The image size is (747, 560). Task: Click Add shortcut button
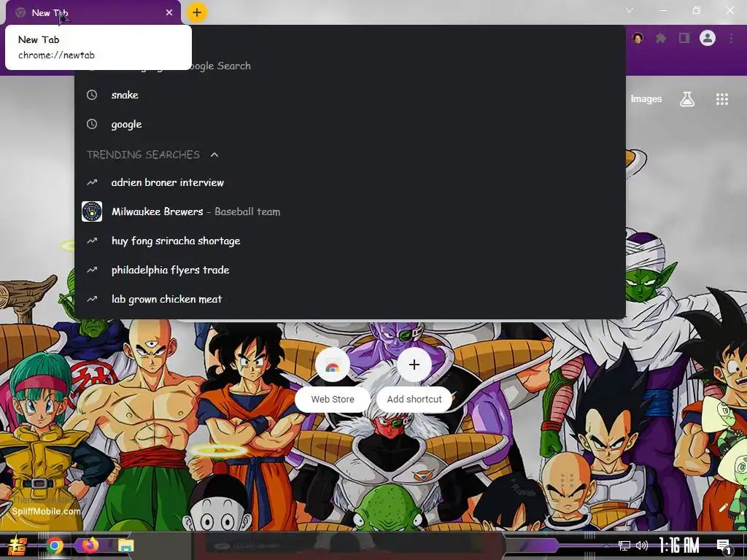414,381
